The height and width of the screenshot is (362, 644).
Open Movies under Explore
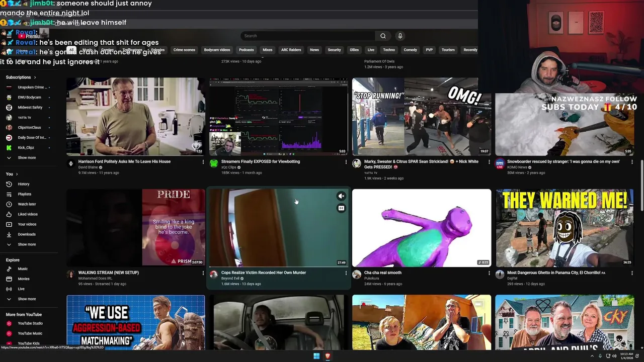[24, 279]
